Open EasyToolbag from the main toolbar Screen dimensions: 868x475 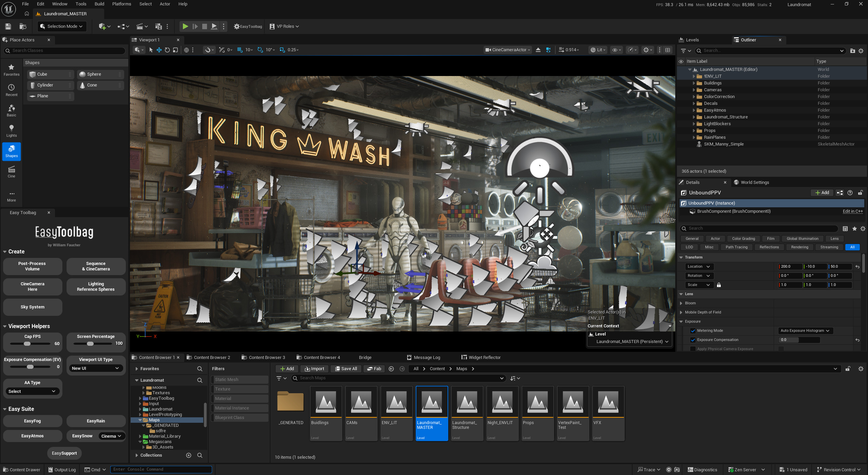click(x=247, y=26)
